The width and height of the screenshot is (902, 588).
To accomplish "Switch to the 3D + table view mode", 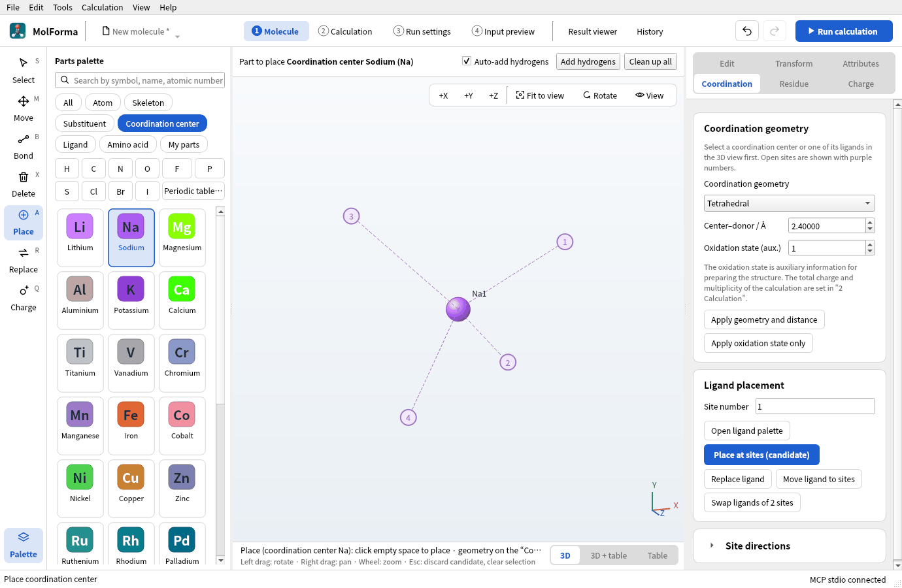I will tap(609, 555).
